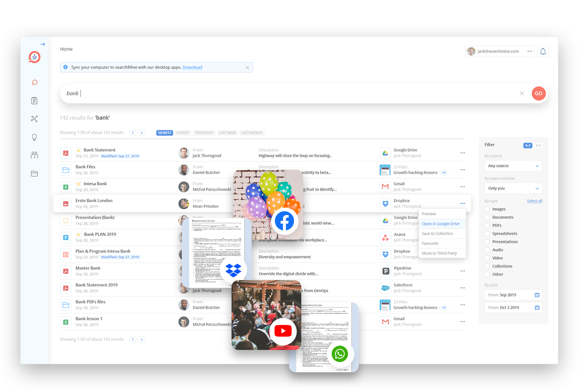This screenshot has height=391, width=588.
Task: Dismiss the sync desktop apps banner
Action: [247, 68]
